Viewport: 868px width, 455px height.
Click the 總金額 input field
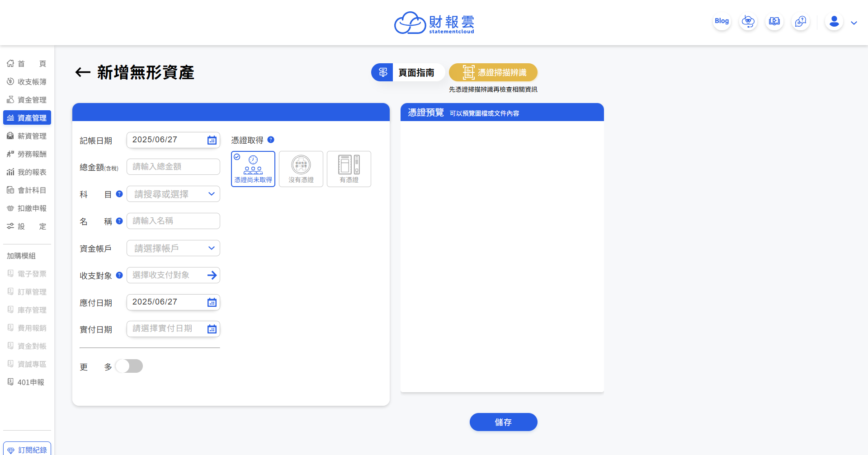(173, 167)
